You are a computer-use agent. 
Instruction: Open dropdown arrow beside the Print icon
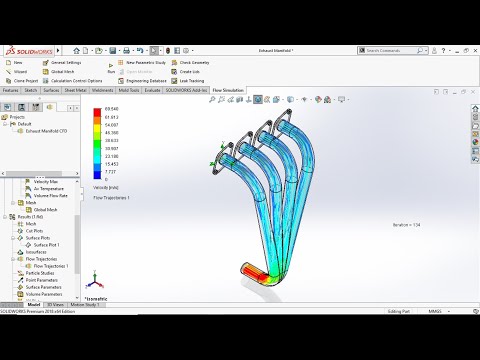point(133,51)
